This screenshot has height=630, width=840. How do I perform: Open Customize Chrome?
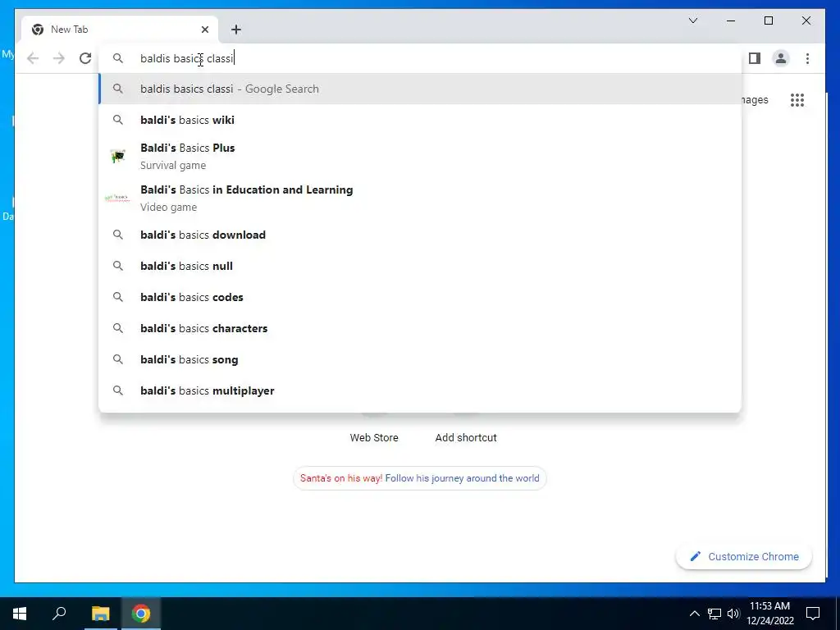click(744, 557)
